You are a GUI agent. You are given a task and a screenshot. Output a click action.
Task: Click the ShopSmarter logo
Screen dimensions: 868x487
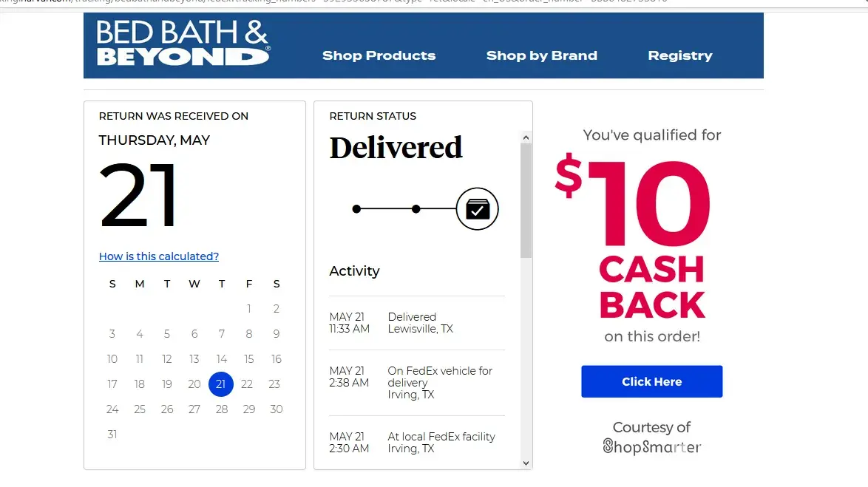(651, 446)
